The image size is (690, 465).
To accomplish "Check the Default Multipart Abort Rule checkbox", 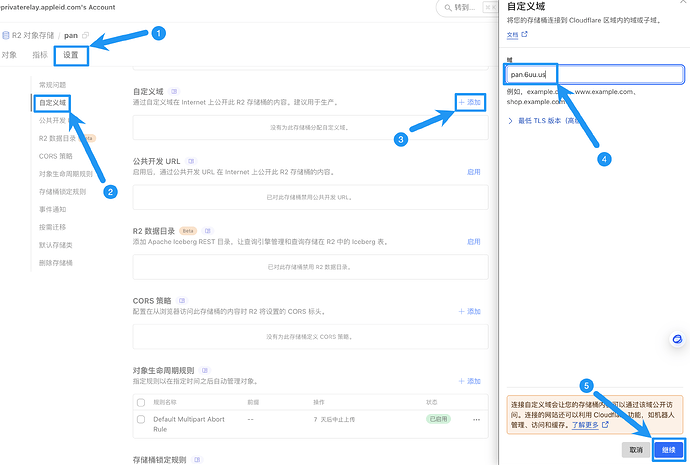I will coord(141,419).
